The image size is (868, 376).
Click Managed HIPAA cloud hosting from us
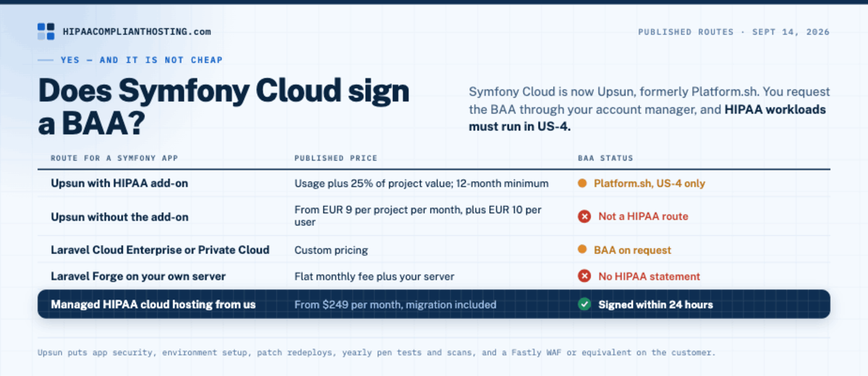point(153,304)
